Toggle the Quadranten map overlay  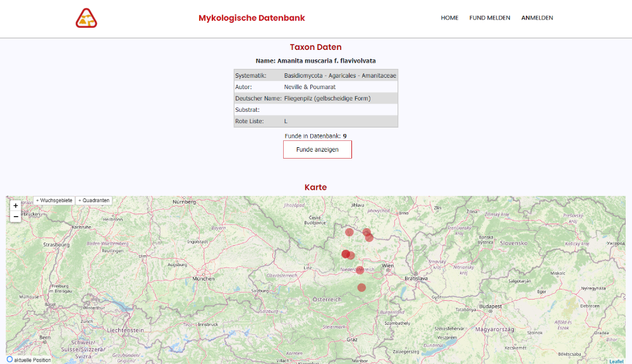coord(94,200)
